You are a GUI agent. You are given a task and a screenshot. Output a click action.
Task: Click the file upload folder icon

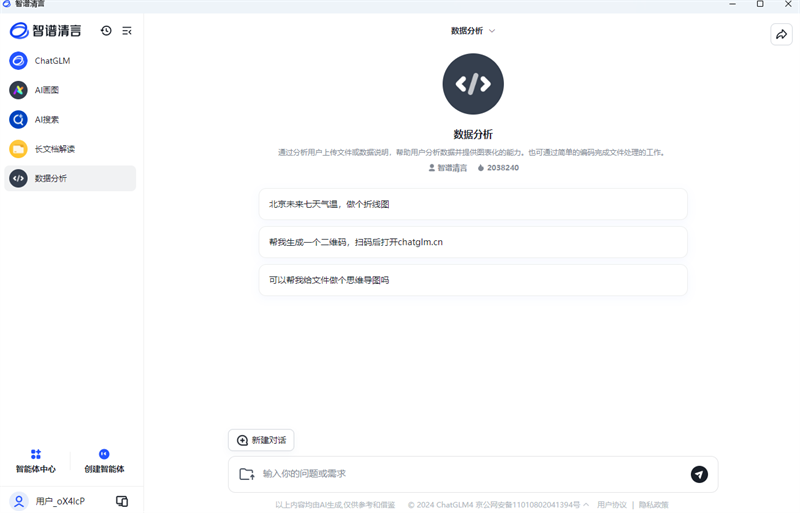click(x=247, y=474)
